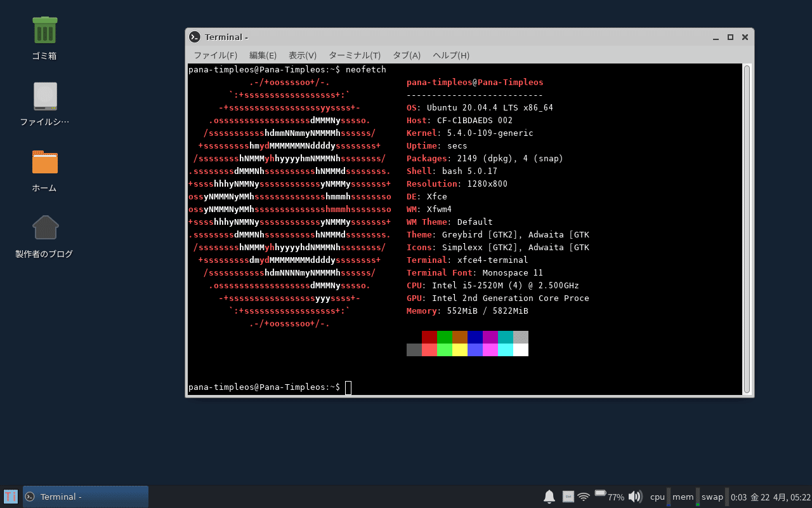Click the 'neofetch' command text

(366, 70)
